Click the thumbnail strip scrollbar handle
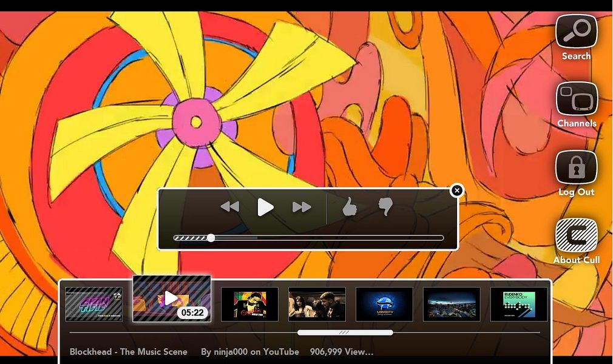 coord(345,332)
